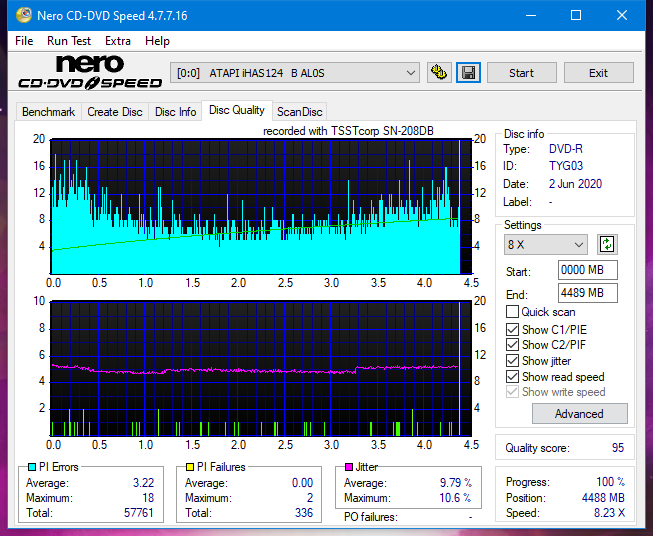Click the Progress value 100 %

[611, 482]
